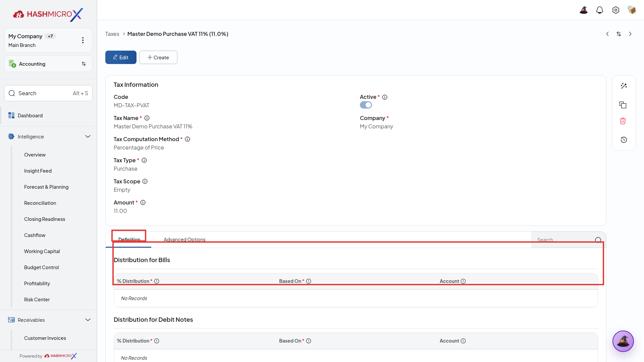Show info tooltip for Amount field
This screenshot has height=362, width=644.
(x=143, y=202)
